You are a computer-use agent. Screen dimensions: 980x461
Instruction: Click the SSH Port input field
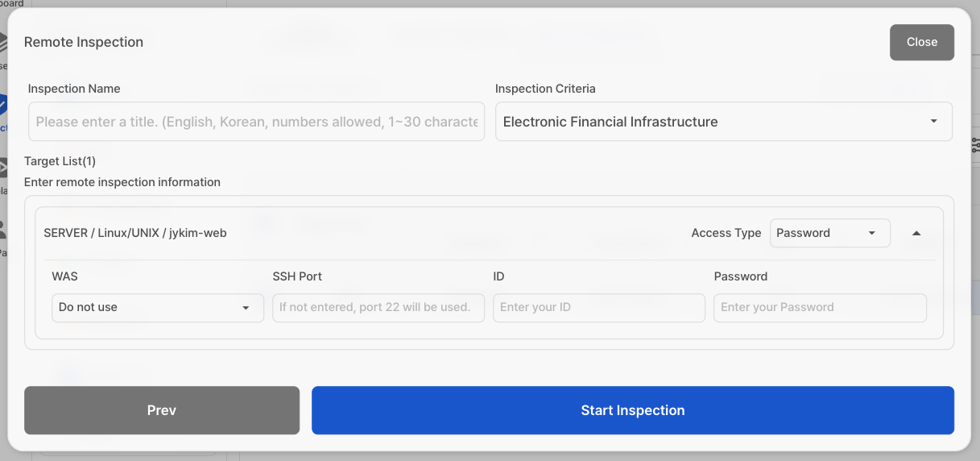point(378,308)
